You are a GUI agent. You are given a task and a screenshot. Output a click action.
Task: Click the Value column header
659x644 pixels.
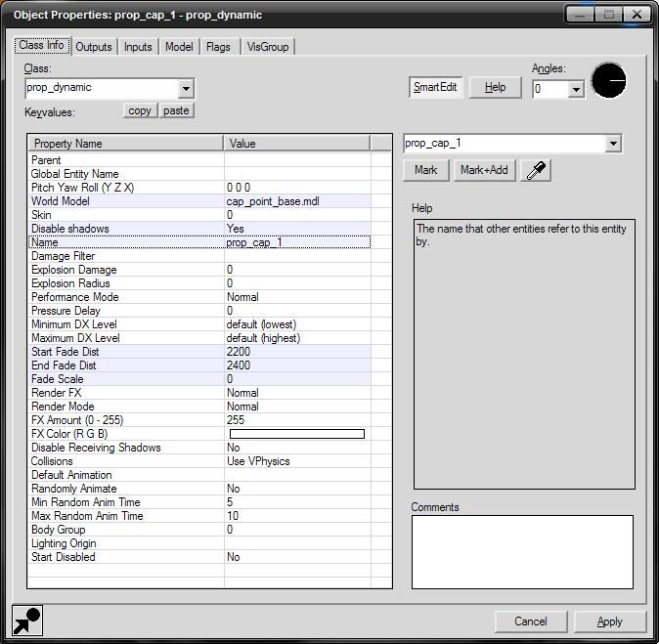[x=296, y=144]
